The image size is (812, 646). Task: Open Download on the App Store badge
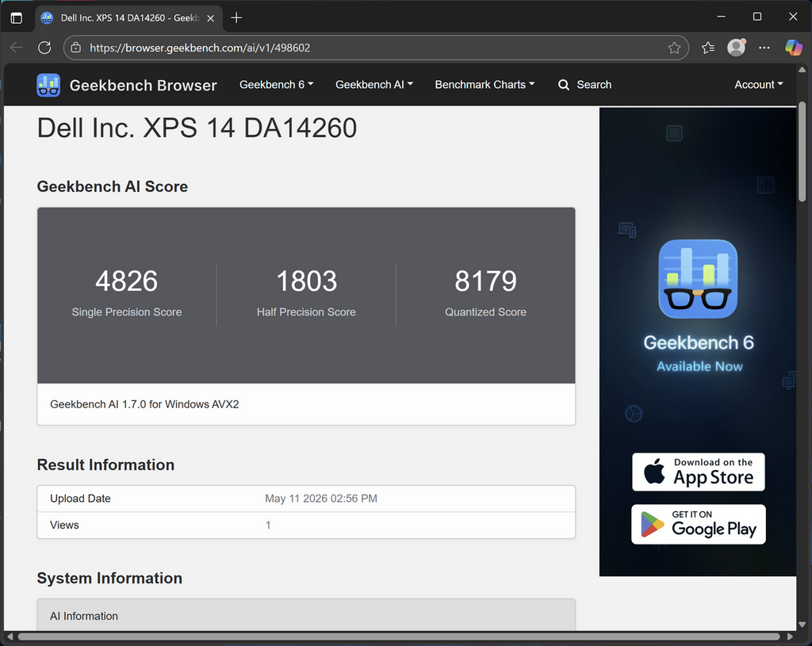[x=698, y=472]
